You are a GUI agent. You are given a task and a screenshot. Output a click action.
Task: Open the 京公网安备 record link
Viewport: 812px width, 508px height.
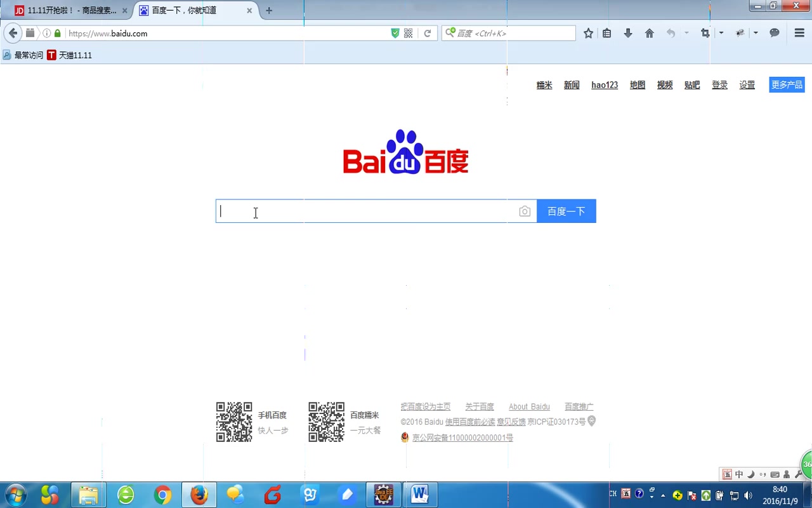462,438
